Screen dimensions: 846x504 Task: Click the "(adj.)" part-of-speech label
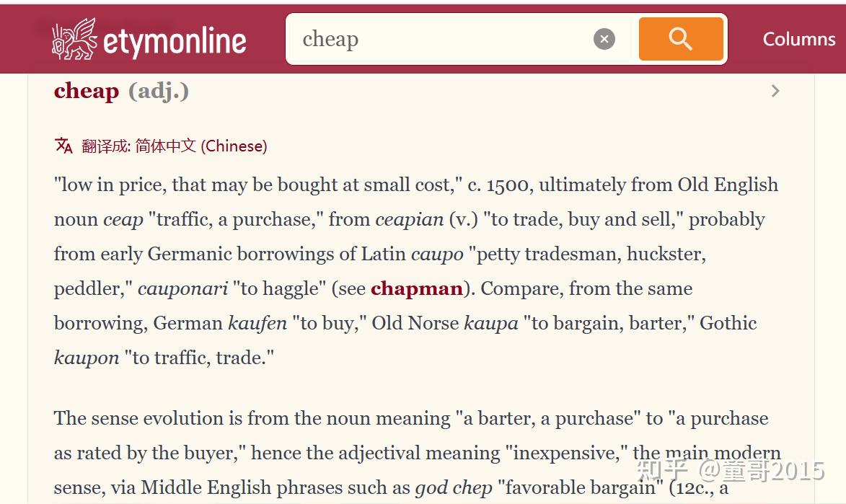[159, 91]
